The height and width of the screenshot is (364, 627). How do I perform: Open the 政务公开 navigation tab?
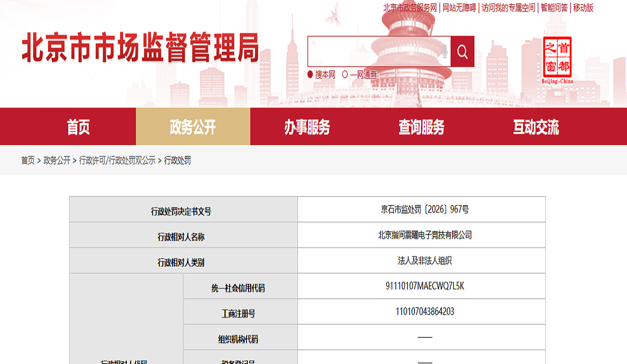[193, 127]
